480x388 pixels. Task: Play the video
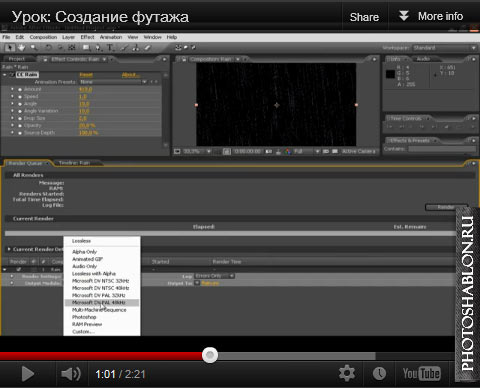point(28,374)
